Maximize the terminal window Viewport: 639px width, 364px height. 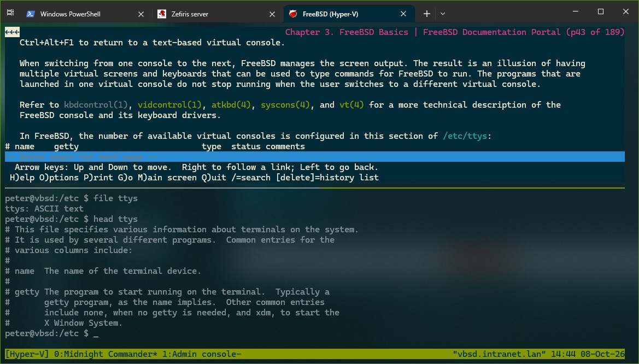tap(601, 12)
